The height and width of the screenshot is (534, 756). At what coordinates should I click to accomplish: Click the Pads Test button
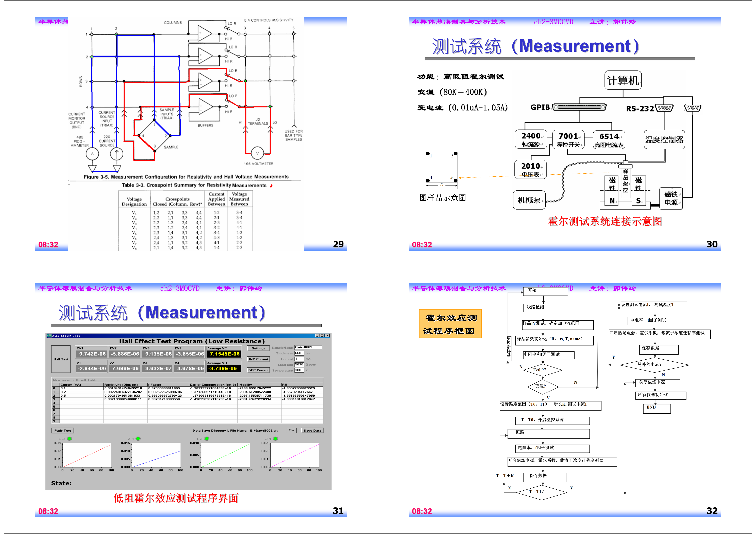(63, 430)
